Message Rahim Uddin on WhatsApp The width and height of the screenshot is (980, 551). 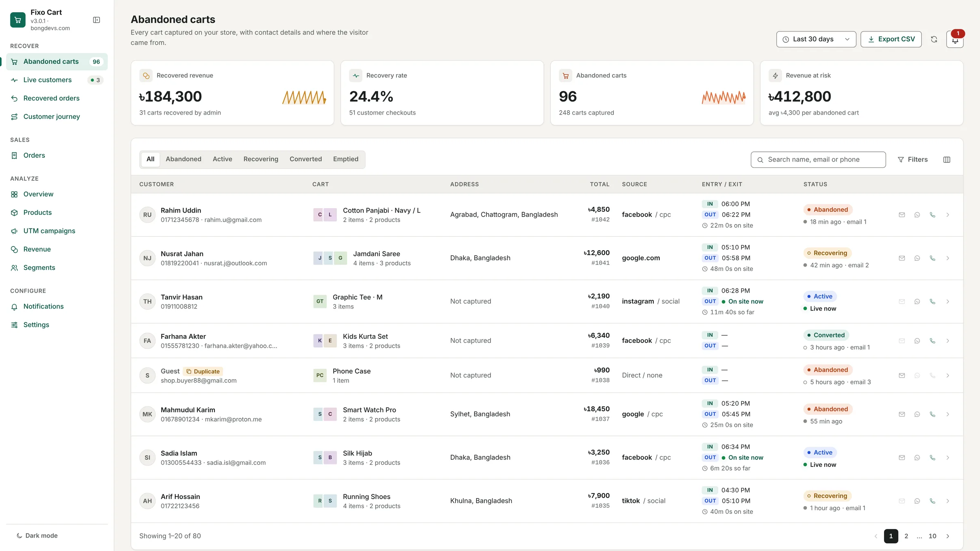click(917, 215)
